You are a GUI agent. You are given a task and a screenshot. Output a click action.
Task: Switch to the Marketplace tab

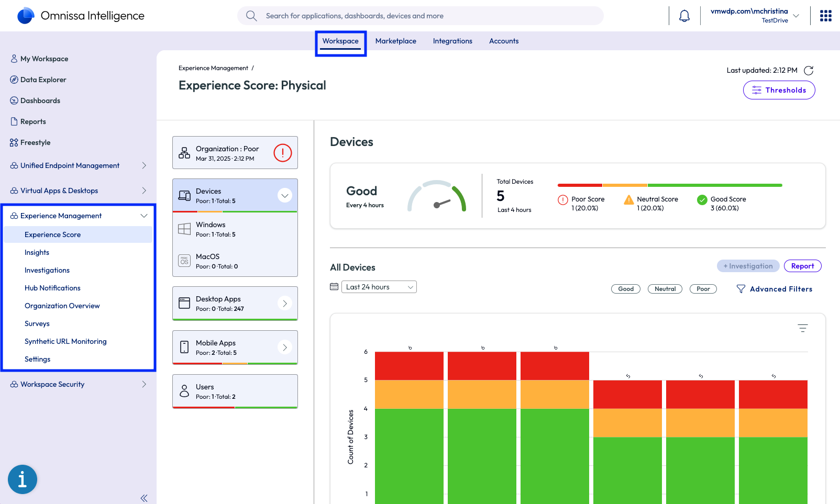395,41
